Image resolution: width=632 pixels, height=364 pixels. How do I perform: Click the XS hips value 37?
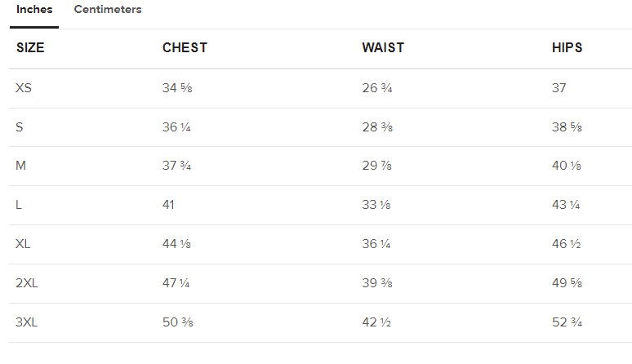(x=559, y=88)
